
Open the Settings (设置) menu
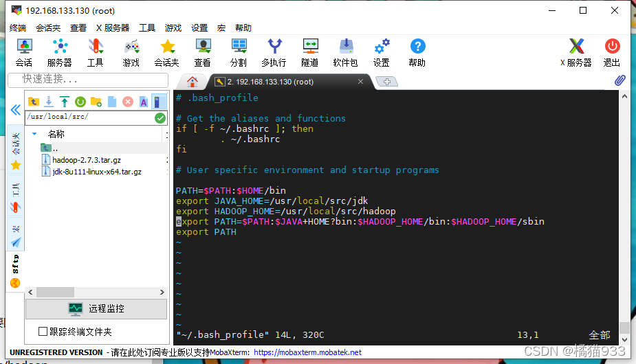click(199, 28)
